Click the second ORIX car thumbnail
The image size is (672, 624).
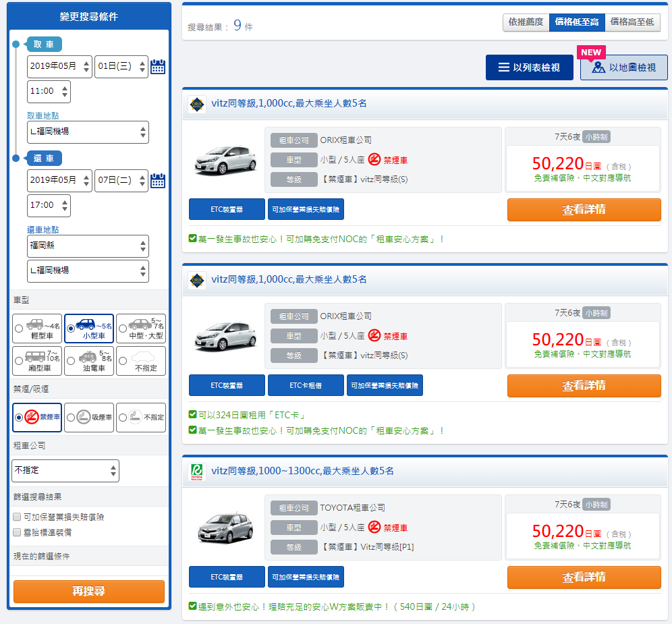(x=225, y=336)
